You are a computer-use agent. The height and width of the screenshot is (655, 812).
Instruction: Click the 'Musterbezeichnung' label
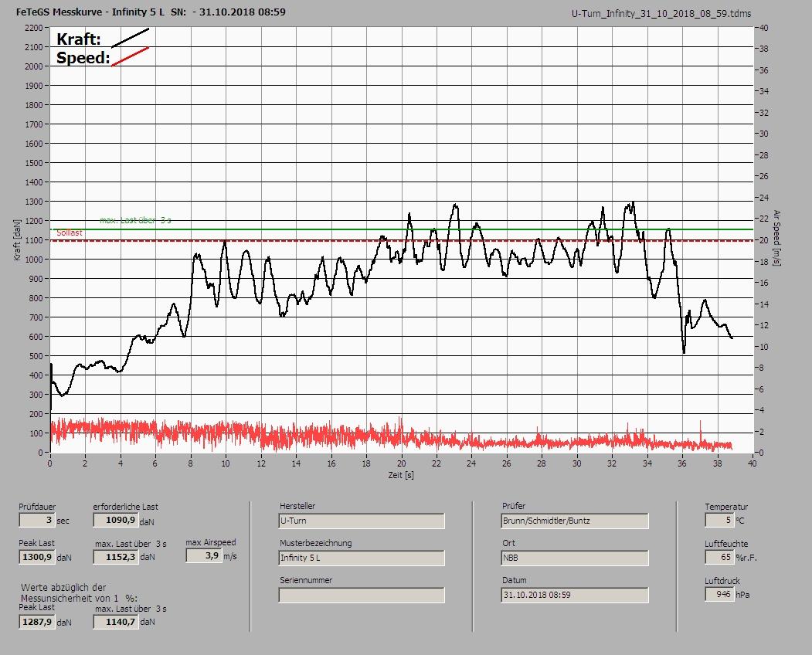pos(316,543)
